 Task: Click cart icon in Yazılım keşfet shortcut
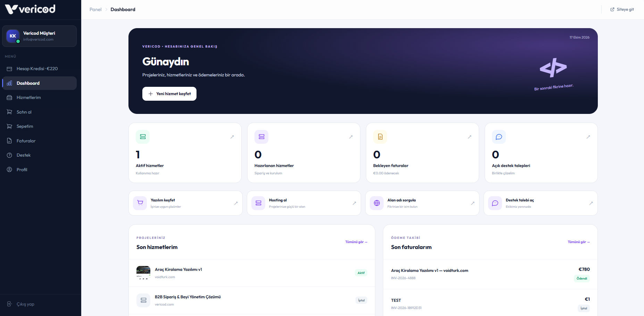click(140, 203)
